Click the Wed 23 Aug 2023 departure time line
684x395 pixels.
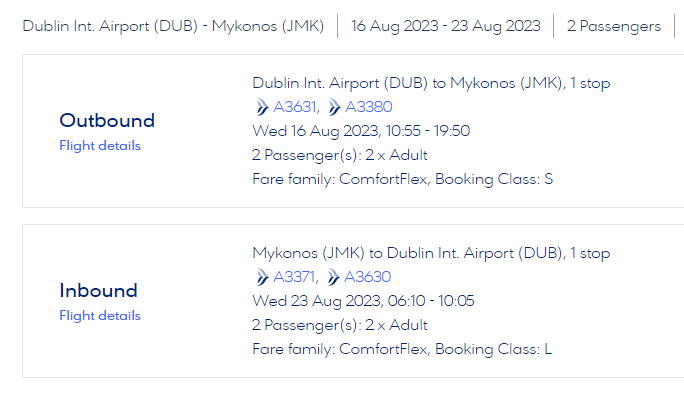click(363, 301)
